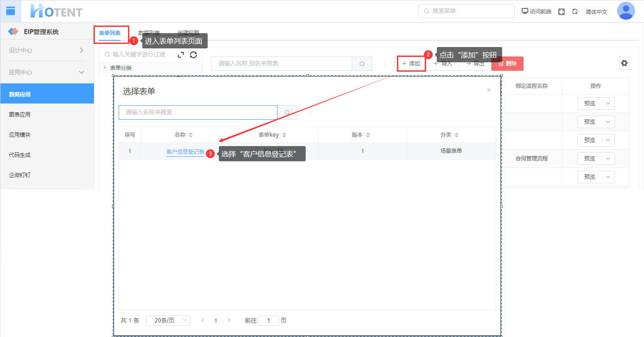Close the 选择表单 dialog

[489, 90]
